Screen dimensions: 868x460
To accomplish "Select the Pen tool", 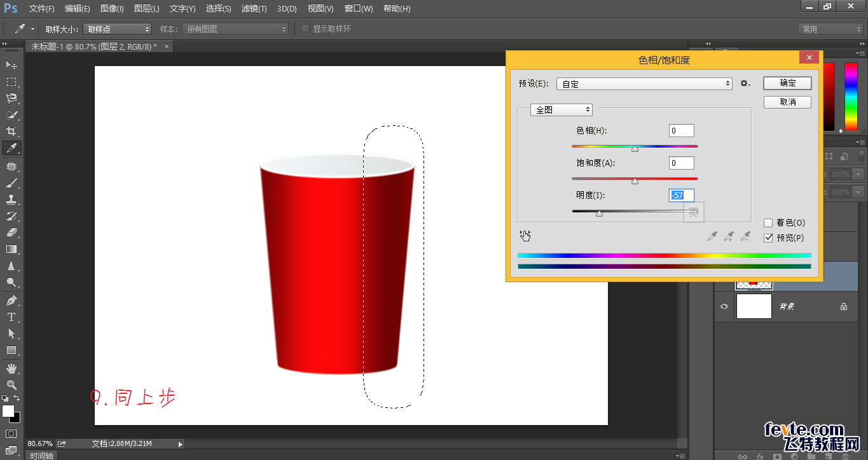I will pyautogui.click(x=11, y=301).
